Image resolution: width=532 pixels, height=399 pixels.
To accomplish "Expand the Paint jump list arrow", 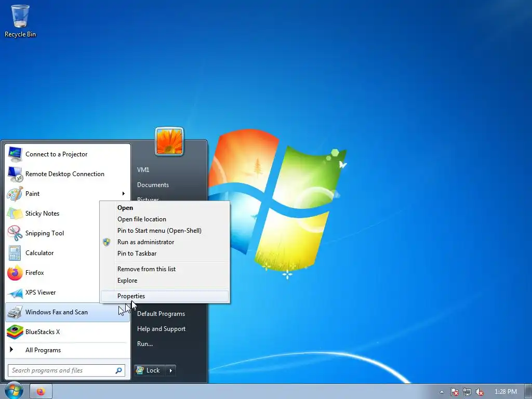I will (x=124, y=194).
